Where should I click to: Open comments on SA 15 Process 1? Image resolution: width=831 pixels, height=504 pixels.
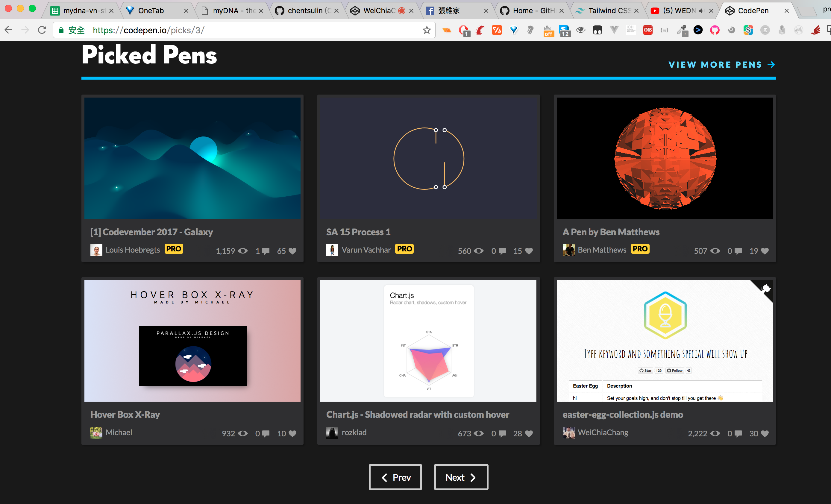pos(502,251)
